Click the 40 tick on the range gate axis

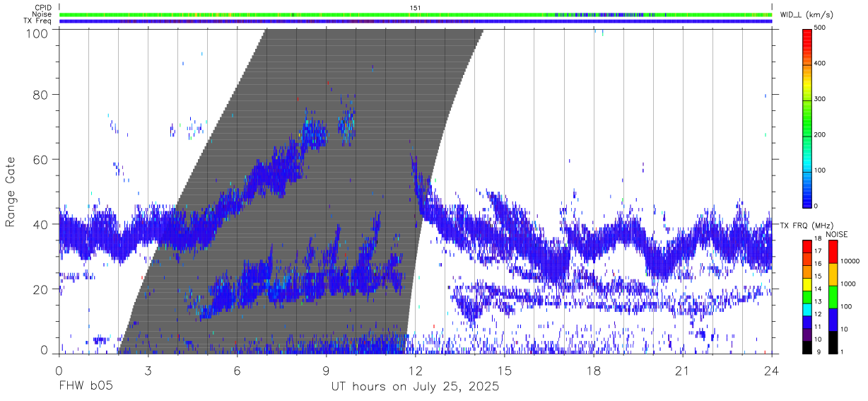pyautogui.click(x=40, y=224)
